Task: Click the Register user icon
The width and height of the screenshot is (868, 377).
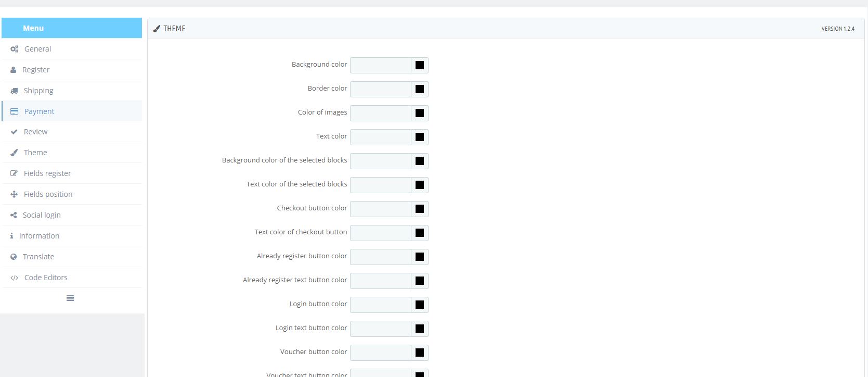Action: (14, 70)
